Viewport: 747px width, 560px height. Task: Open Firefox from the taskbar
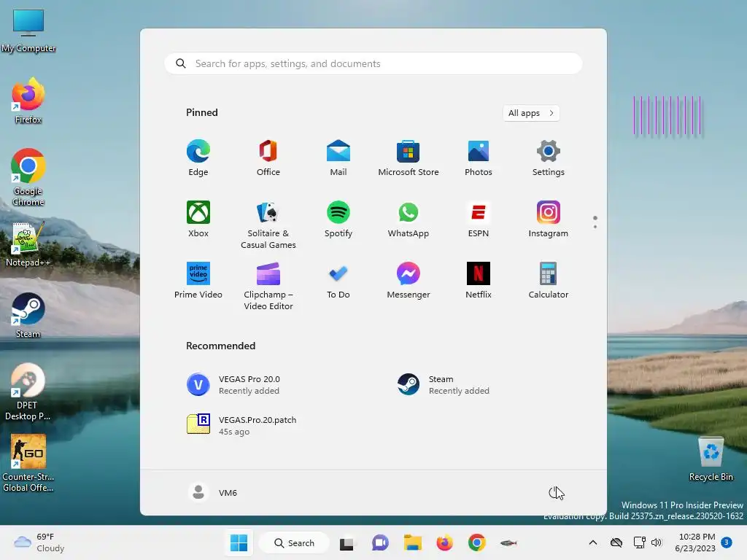(x=444, y=542)
